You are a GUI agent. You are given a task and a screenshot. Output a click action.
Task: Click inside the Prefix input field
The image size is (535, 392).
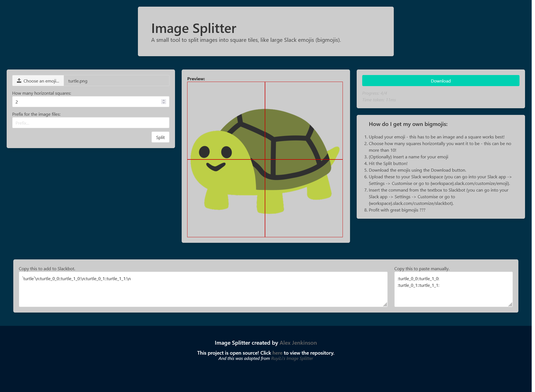pos(91,123)
